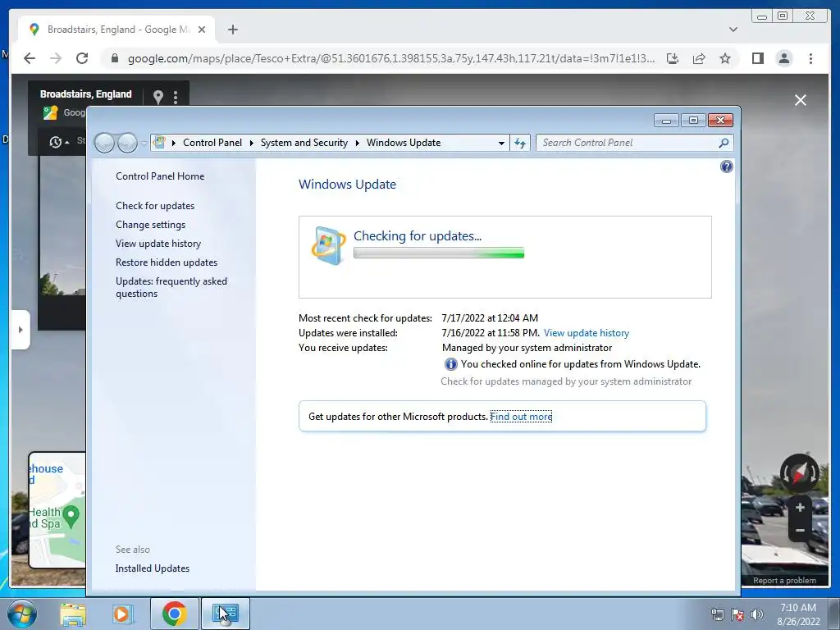Go back in Chrome
Screen dimensions: 840x630
click(x=30, y=58)
